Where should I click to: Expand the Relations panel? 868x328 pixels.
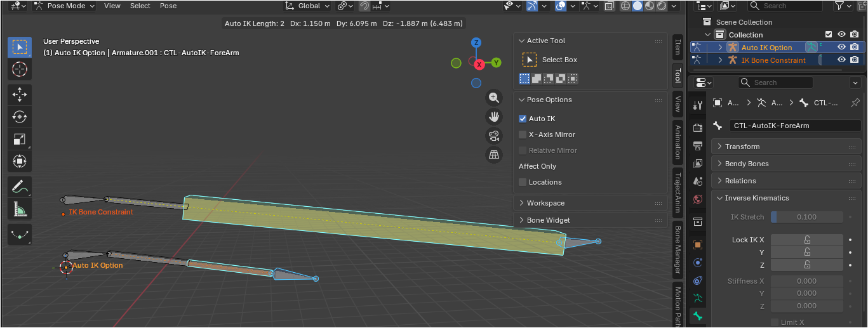786,181
